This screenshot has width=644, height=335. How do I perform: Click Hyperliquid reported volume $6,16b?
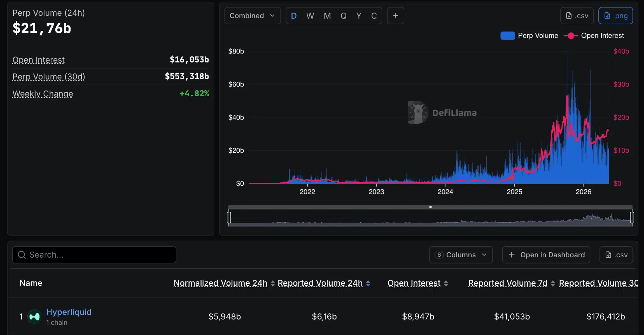pos(324,316)
